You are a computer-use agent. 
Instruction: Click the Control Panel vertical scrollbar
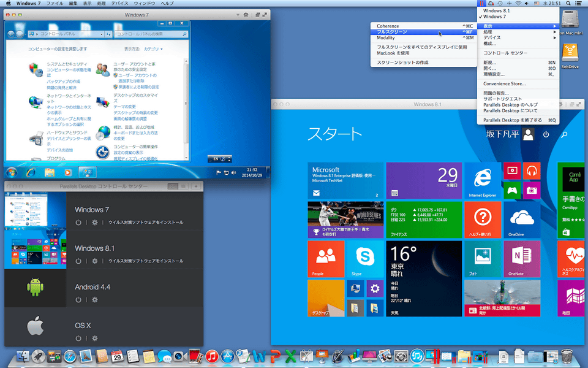point(186,110)
